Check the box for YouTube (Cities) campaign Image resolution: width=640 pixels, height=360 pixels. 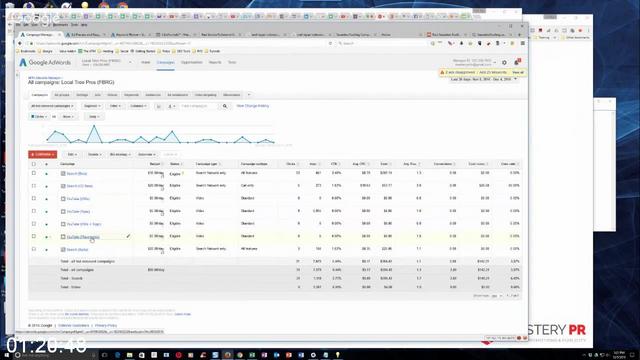(x=34, y=198)
